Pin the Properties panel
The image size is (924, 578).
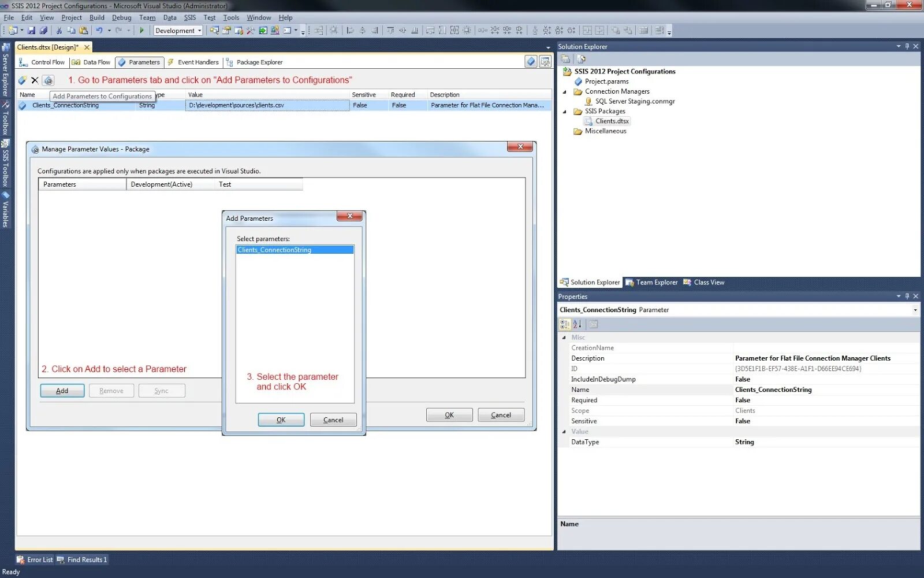click(907, 296)
